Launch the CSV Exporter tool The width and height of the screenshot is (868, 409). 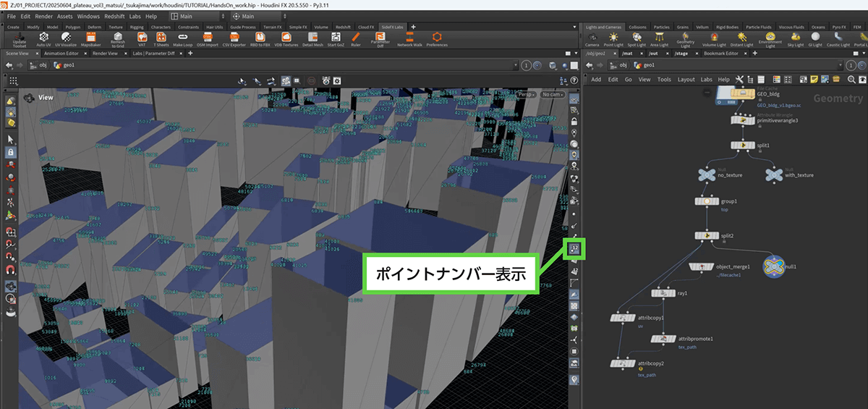235,38
